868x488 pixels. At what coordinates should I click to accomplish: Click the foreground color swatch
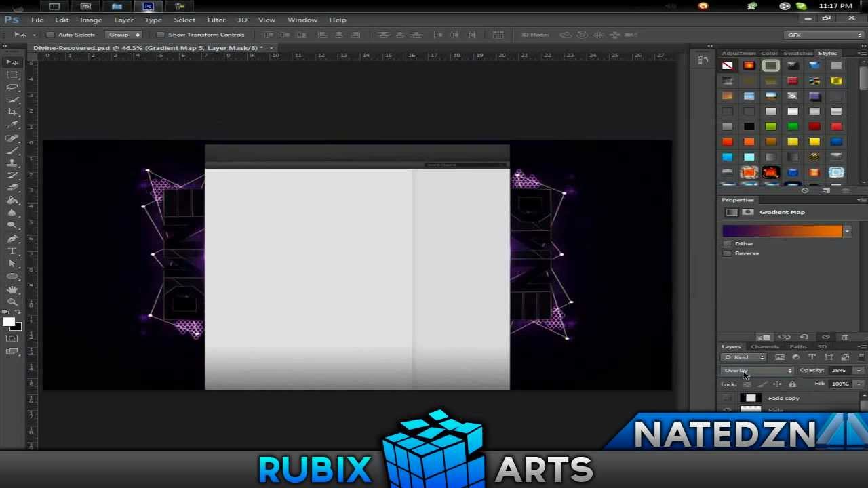8,322
